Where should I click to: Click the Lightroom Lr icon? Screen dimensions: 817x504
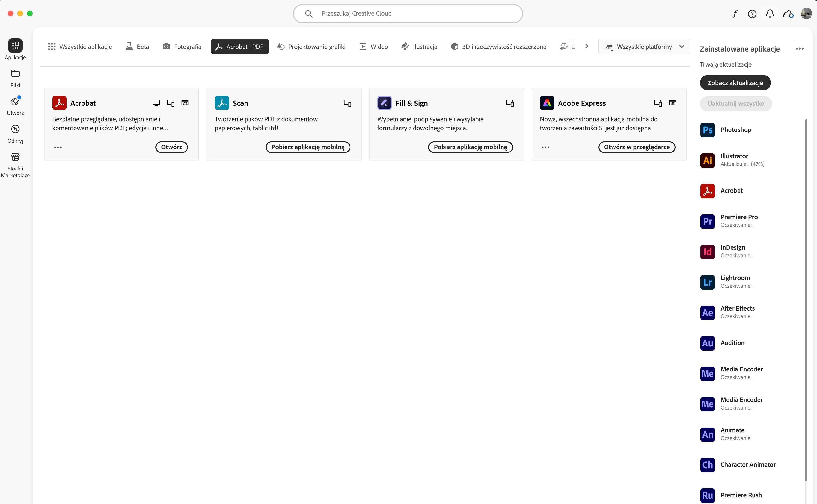coord(707,282)
